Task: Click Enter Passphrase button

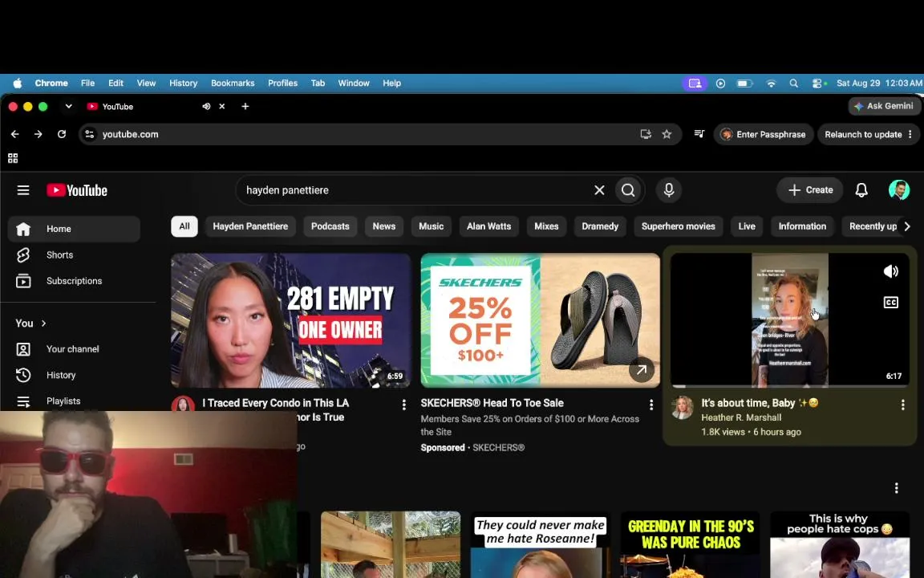Action: pos(763,135)
